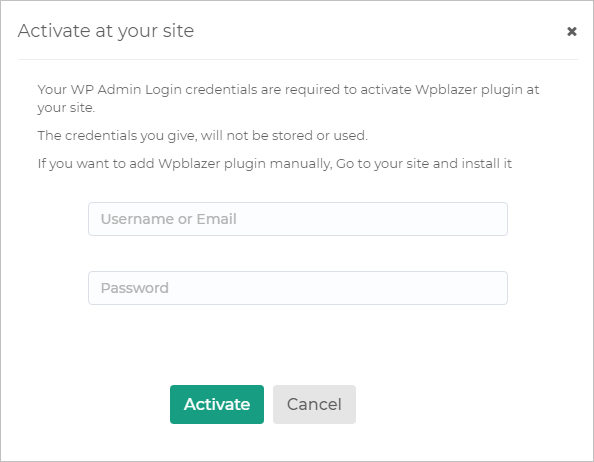This screenshot has height=462, width=594.
Task: Focus the Password input box
Action: pyautogui.click(x=298, y=288)
